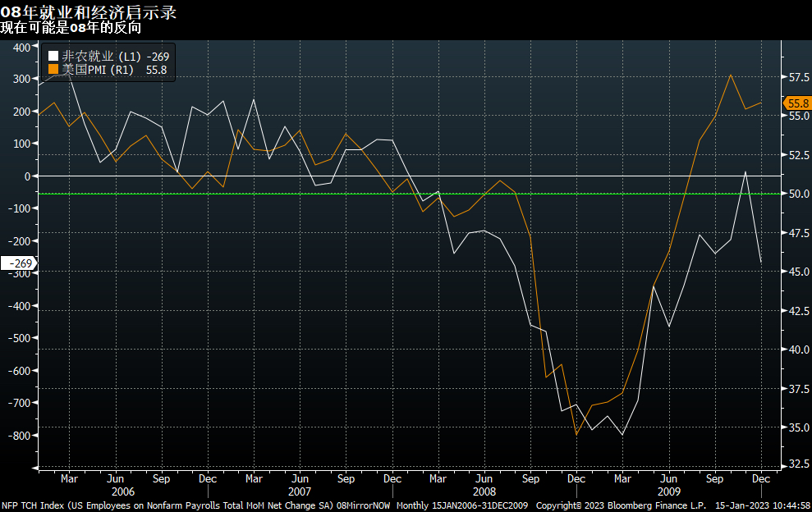Screen dimensions: 812x512
Task: Click the 2007 year label on time axis
Action: coord(300,491)
